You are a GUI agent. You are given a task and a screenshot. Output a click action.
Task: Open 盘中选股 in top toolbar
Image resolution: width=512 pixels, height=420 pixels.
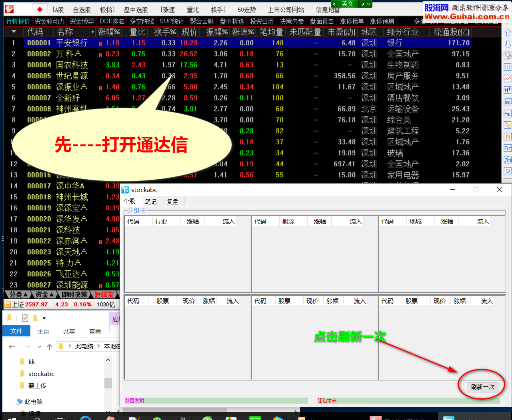tap(136, 10)
